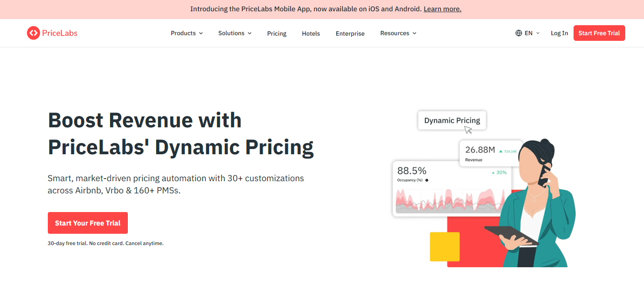The width and height of the screenshot is (644, 282).
Task: Click the PriceLabs logo icon
Action: pyautogui.click(x=33, y=33)
